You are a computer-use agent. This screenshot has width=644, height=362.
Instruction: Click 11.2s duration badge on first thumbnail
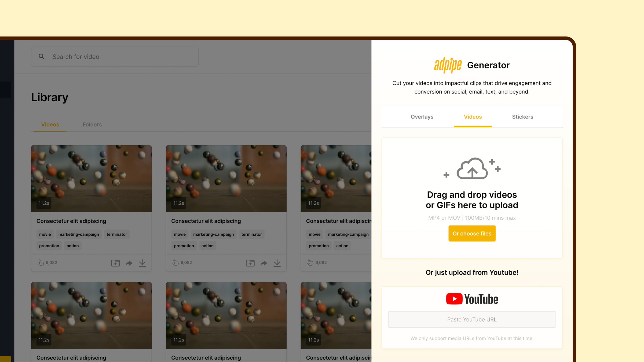(44, 203)
